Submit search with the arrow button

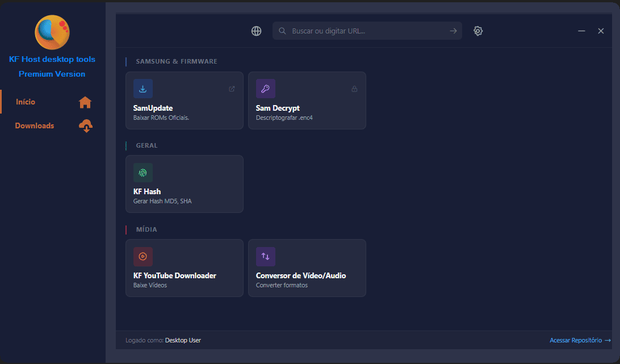453,31
